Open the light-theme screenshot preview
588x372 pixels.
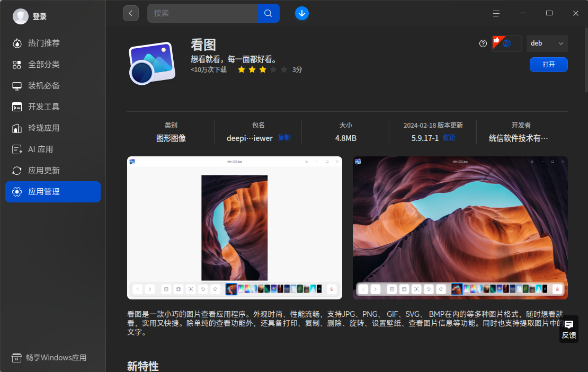[x=235, y=228]
